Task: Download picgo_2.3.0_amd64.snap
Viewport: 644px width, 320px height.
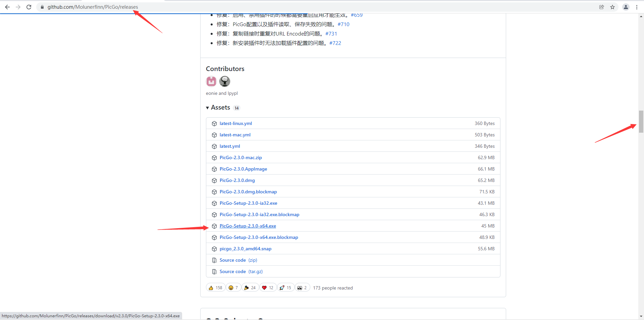Action: click(x=246, y=249)
